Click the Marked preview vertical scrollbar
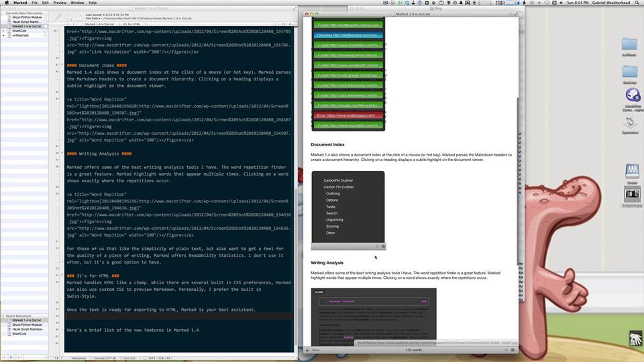Image resolution: width=644 pixels, height=362 pixels. click(517, 182)
